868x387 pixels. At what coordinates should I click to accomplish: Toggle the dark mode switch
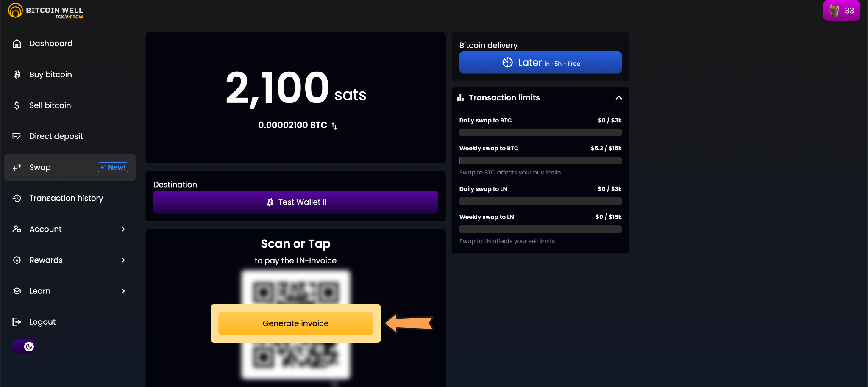pos(24,347)
